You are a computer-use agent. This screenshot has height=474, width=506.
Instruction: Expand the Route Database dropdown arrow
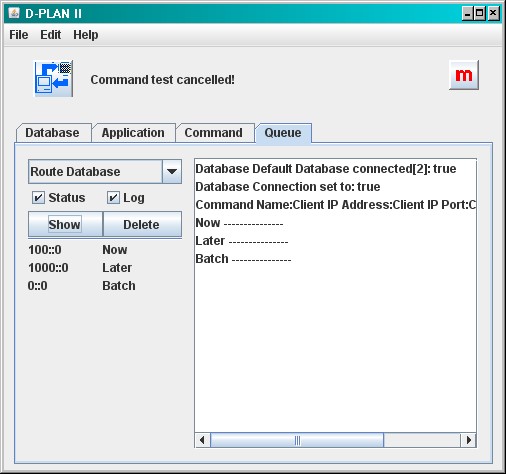pos(172,172)
